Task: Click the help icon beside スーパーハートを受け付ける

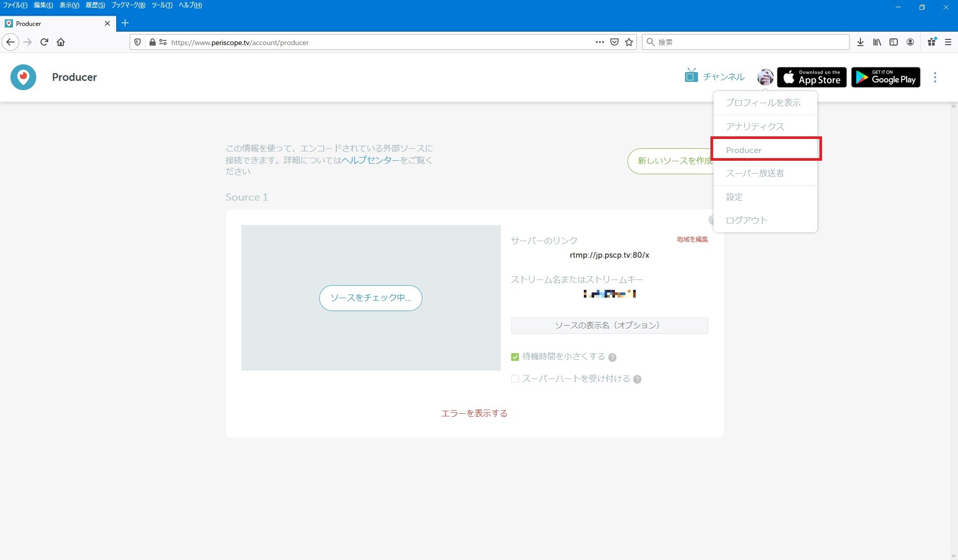Action: pyautogui.click(x=637, y=379)
